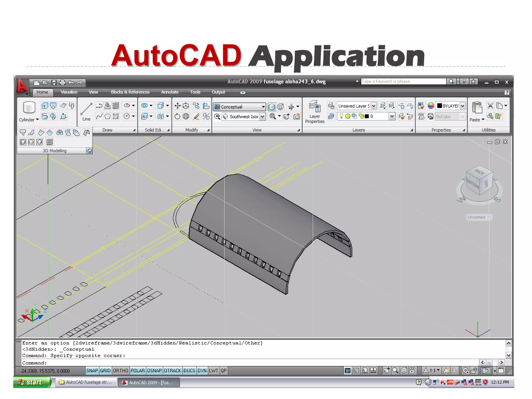532x399 pixels.
Task: Click the black BYLAYER color swatch
Action: (x=439, y=106)
